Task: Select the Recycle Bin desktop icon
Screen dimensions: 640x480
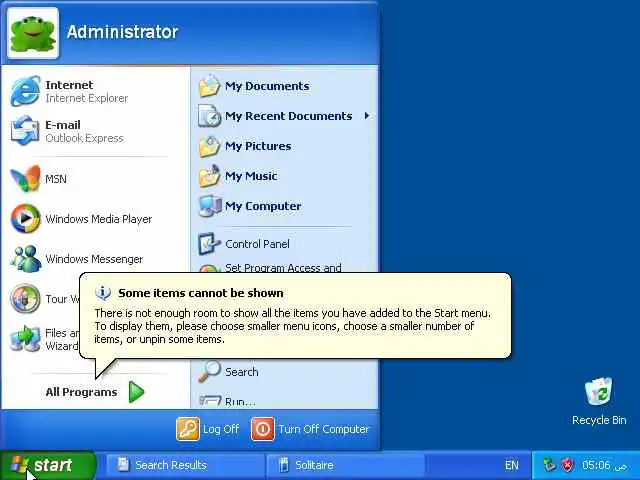Action: 599,391
